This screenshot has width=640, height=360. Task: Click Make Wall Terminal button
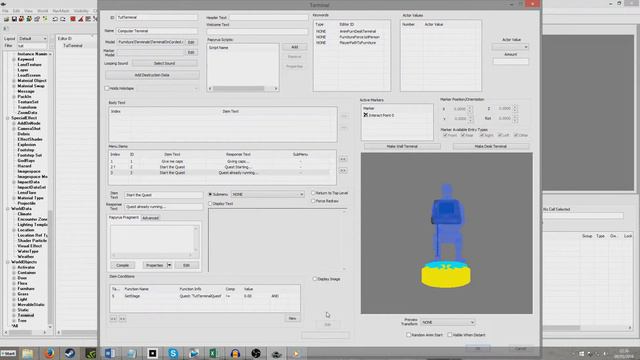(402, 146)
